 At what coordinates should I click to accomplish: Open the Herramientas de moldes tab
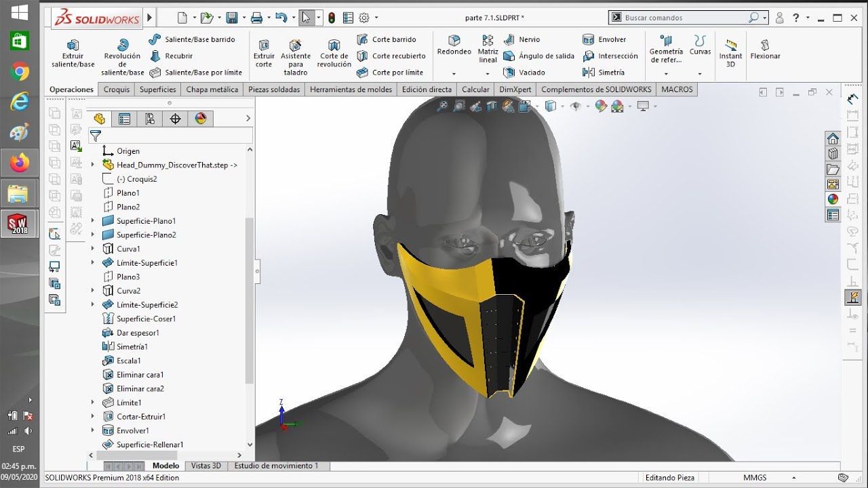click(351, 89)
